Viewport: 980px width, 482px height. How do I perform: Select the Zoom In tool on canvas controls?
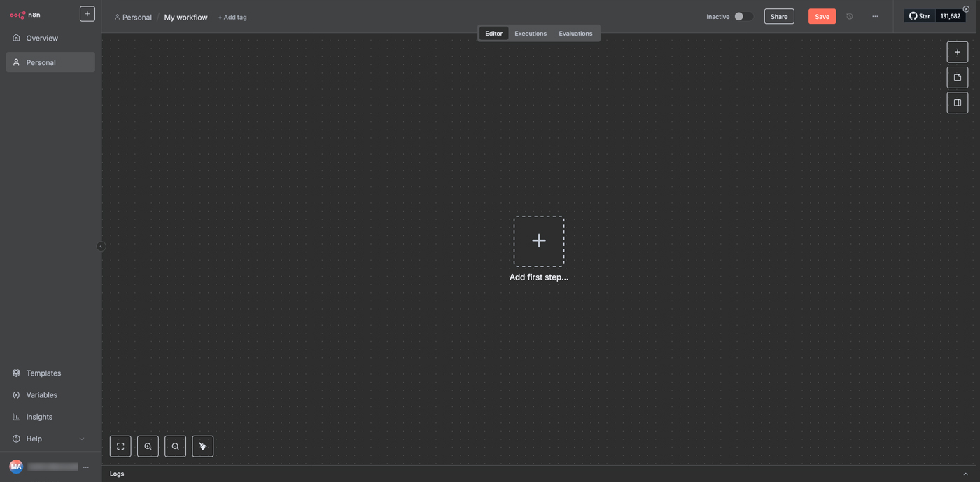[x=148, y=446]
